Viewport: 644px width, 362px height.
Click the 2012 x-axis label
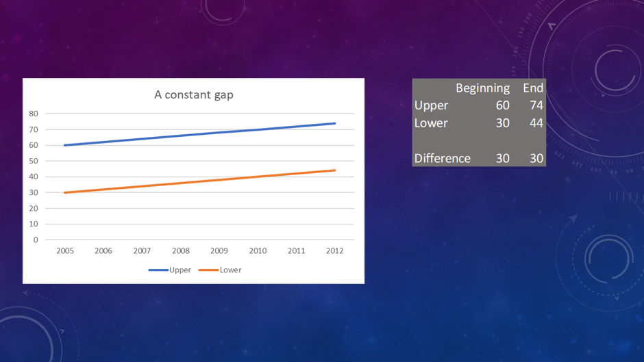click(x=335, y=250)
